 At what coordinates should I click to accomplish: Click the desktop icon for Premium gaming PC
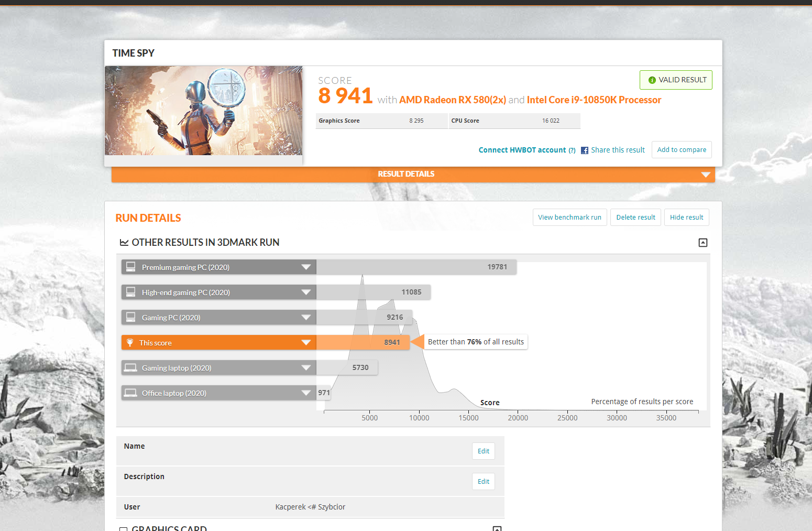[x=130, y=267]
